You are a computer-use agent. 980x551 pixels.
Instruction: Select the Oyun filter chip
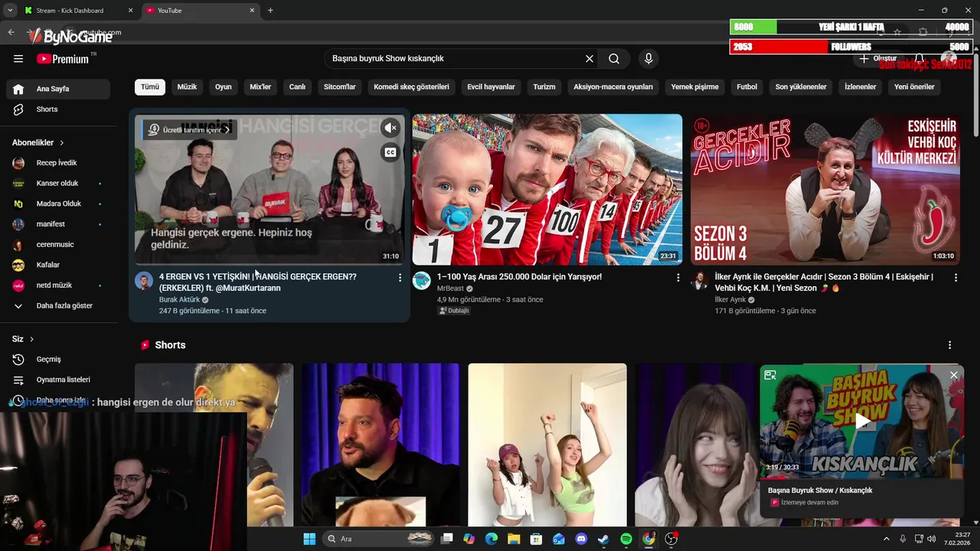(224, 87)
